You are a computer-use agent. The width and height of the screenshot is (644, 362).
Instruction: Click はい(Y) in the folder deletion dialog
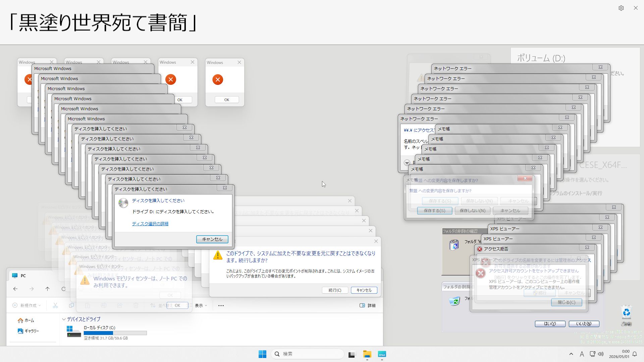click(x=550, y=324)
